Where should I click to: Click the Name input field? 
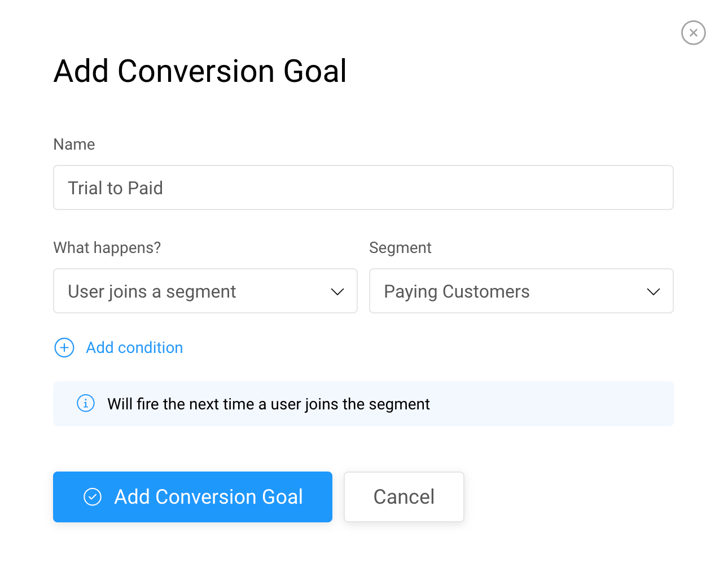point(363,187)
